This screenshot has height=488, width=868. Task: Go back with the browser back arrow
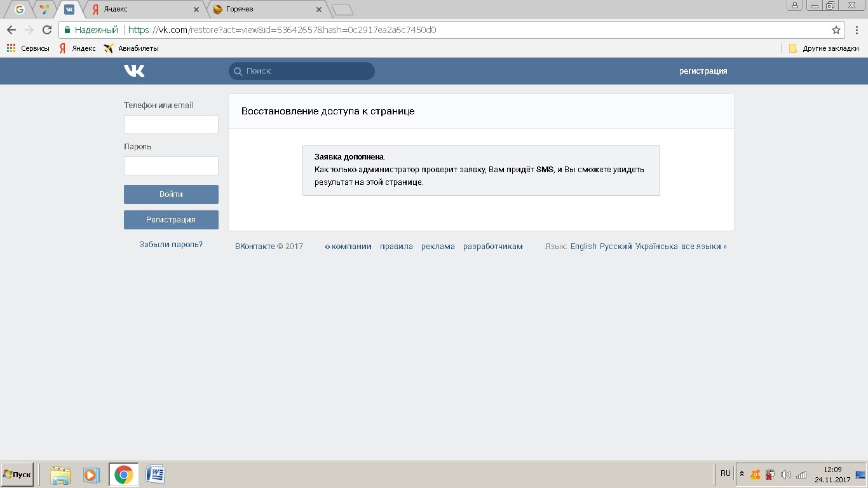point(11,30)
